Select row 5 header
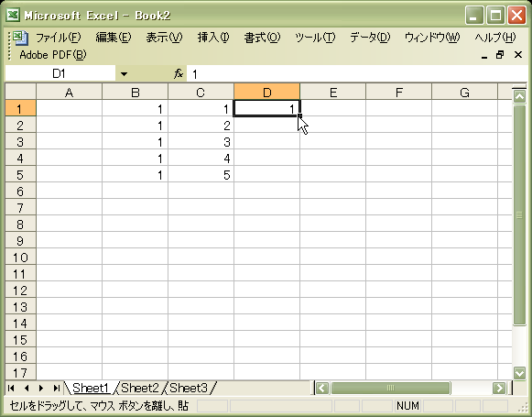The width and height of the screenshot is (532, 417). coord(20,175)
